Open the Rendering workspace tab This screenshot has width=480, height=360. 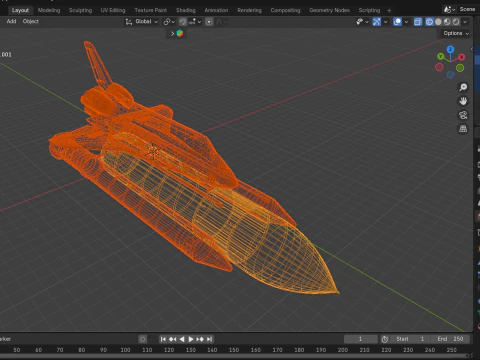[249, 10]
